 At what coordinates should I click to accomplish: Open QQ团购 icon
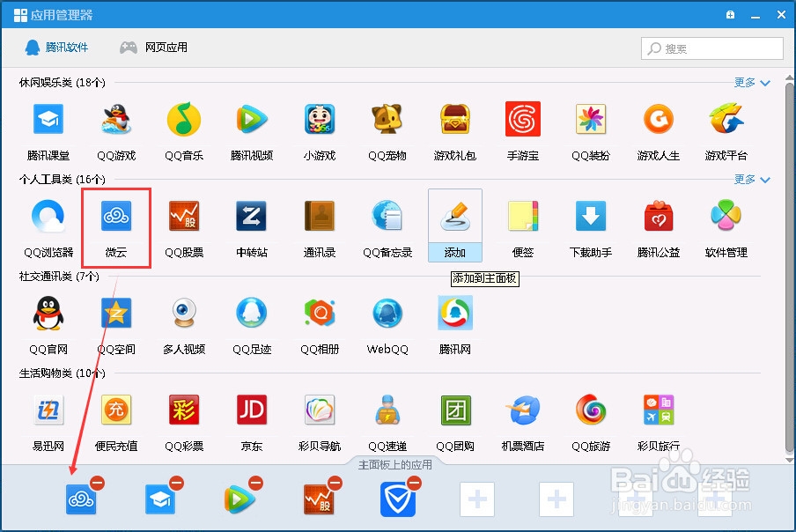455,410
